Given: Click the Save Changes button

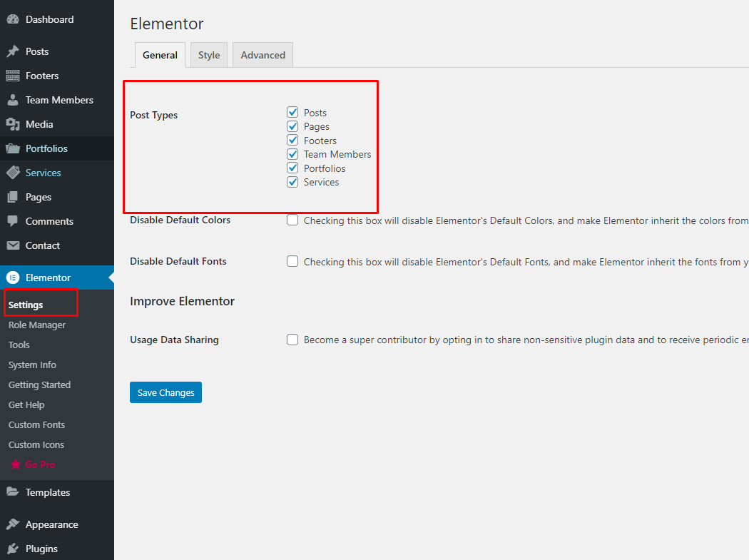Looking at the screenshot, I should [x=165, y=392].
